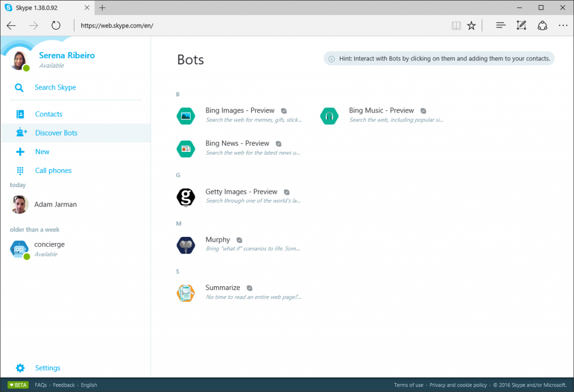The image size is (574, 392).
Task: Click the Bing Images bot icon
Action: 186,115
